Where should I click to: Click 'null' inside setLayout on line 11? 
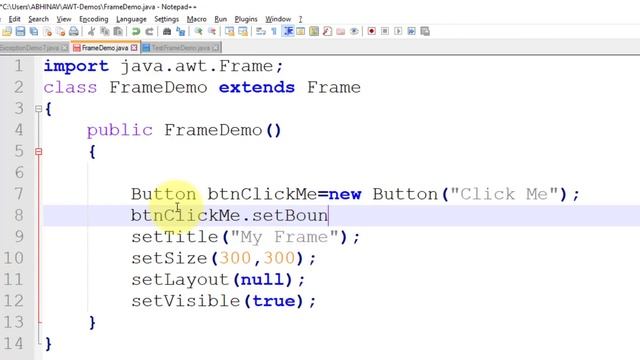262,280
